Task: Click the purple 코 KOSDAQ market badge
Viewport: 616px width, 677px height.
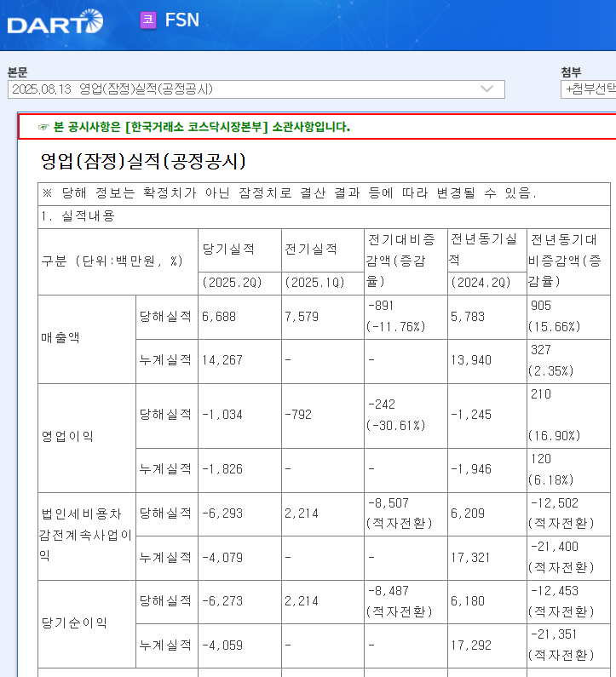Action: pos(148,20)
